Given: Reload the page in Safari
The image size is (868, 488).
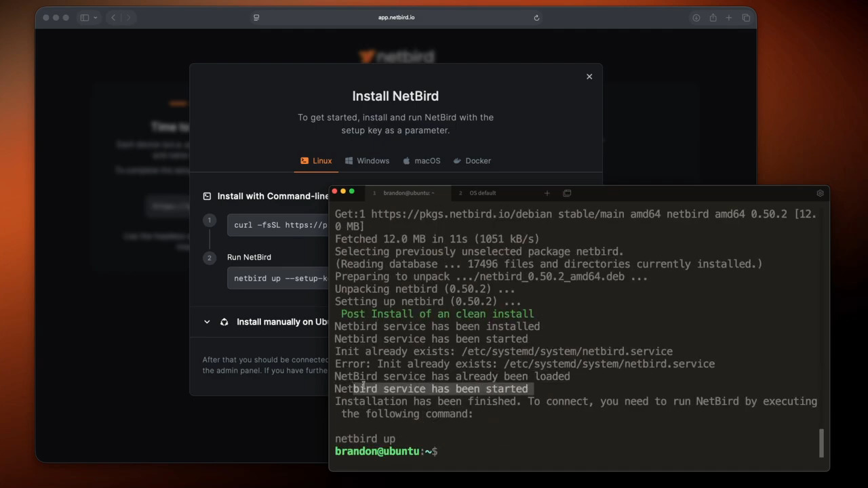Looking at the screenshot, I should click(536, 18).
